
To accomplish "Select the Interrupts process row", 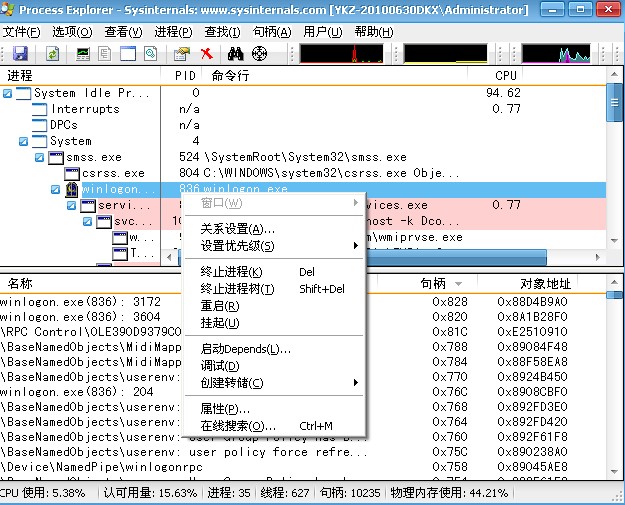I will [303, 109].
